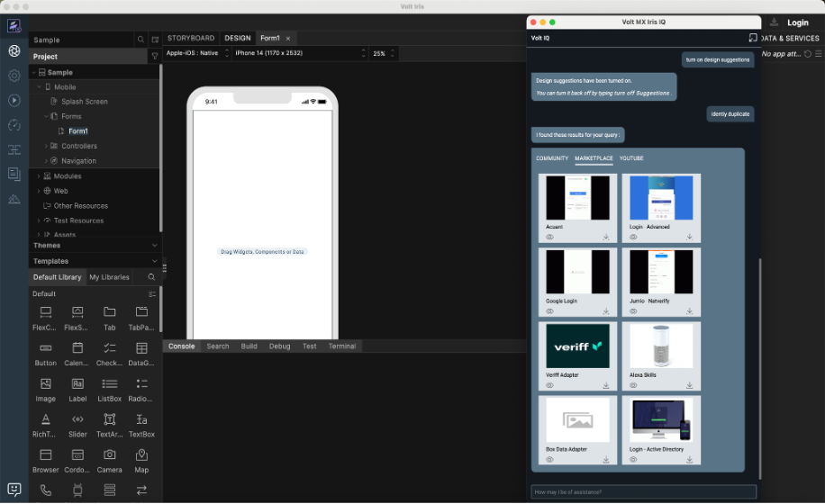
Task: Select the Camera widget
Action: pos(110,461)
